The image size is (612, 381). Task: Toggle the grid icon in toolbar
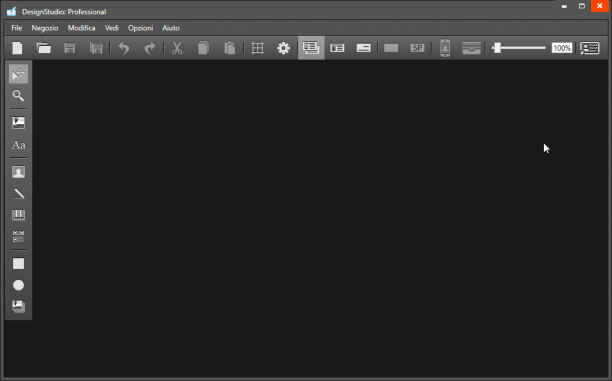258,48
